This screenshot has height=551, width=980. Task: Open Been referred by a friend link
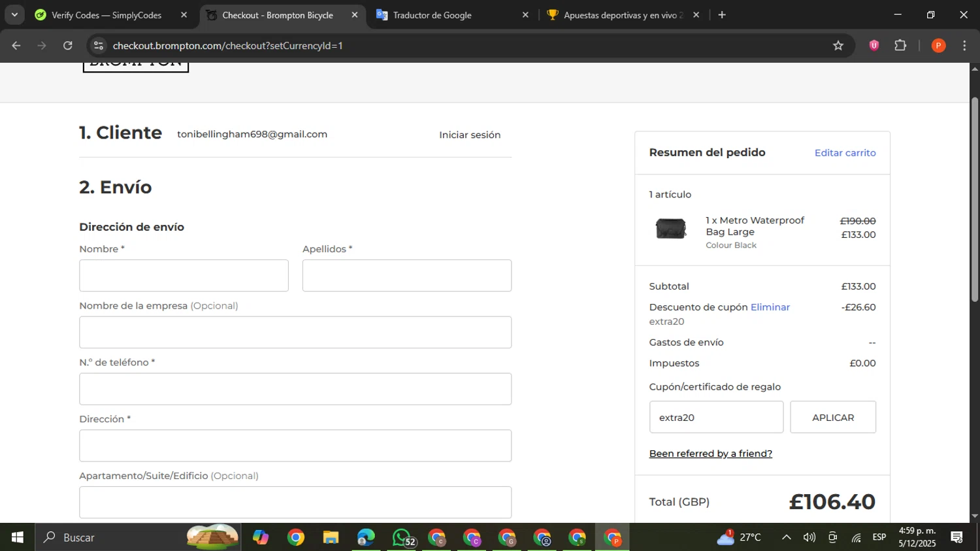point(710,454)
